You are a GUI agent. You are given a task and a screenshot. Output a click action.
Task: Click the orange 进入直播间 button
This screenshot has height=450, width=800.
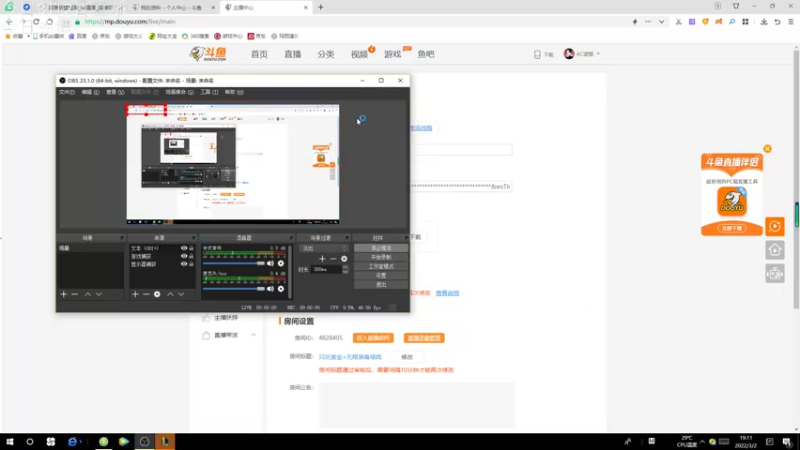coord(373,338)
